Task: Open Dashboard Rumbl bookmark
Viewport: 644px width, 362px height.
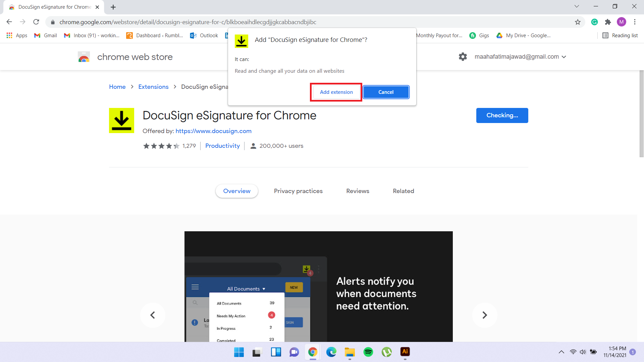Action: coord(154,36)
